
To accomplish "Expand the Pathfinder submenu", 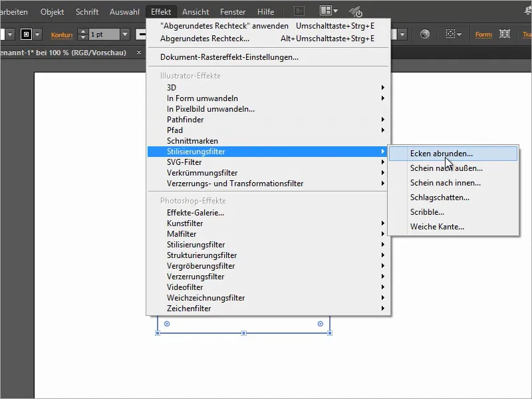I will tap(268, 120).
